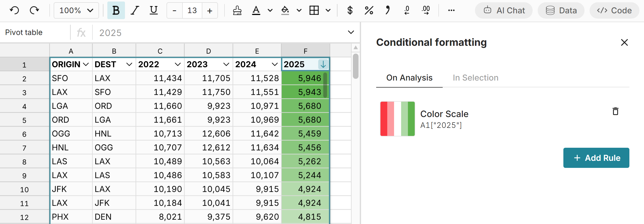Click the spreadsheet vertical scrollbar thumb
This screenshot has width=644, height=224.
pyautogui.click(x=356, y=66)
